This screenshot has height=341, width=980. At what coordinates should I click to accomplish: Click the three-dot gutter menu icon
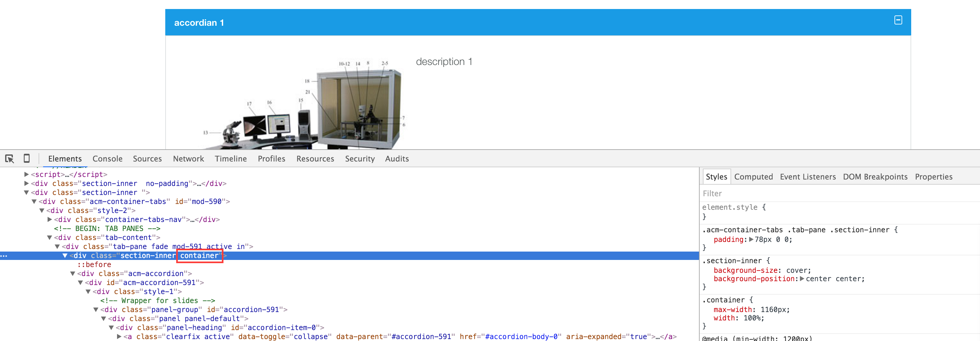pyautogui.click(x=4, y=256)
